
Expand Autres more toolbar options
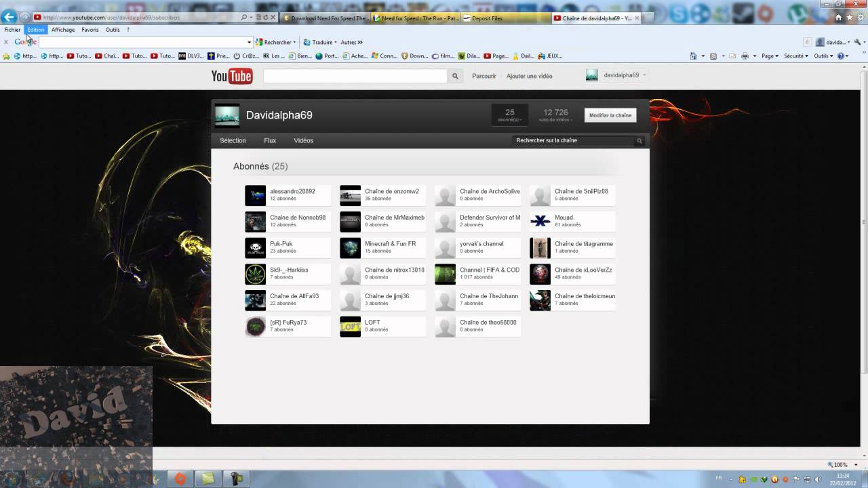351,42
